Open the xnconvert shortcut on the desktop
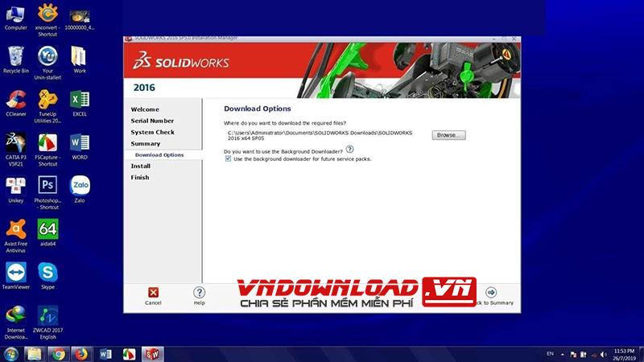 (x=47, y=19)
